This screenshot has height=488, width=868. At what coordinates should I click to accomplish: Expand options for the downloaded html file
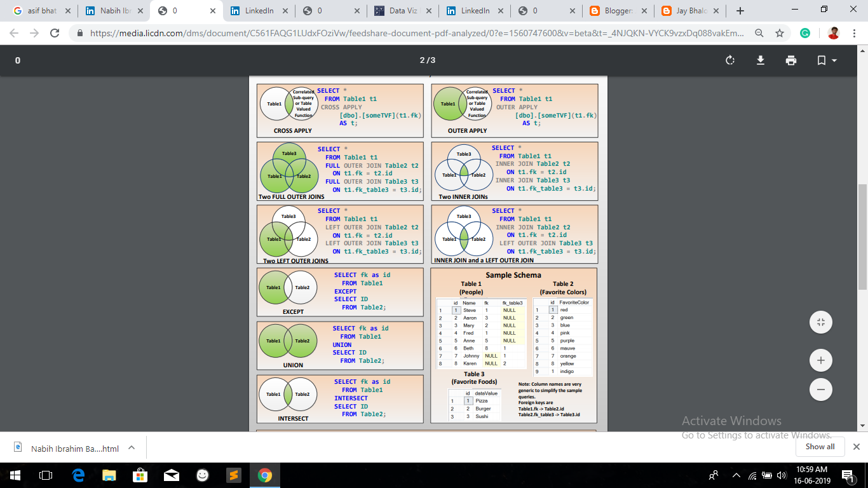click(x=132, y=448)
